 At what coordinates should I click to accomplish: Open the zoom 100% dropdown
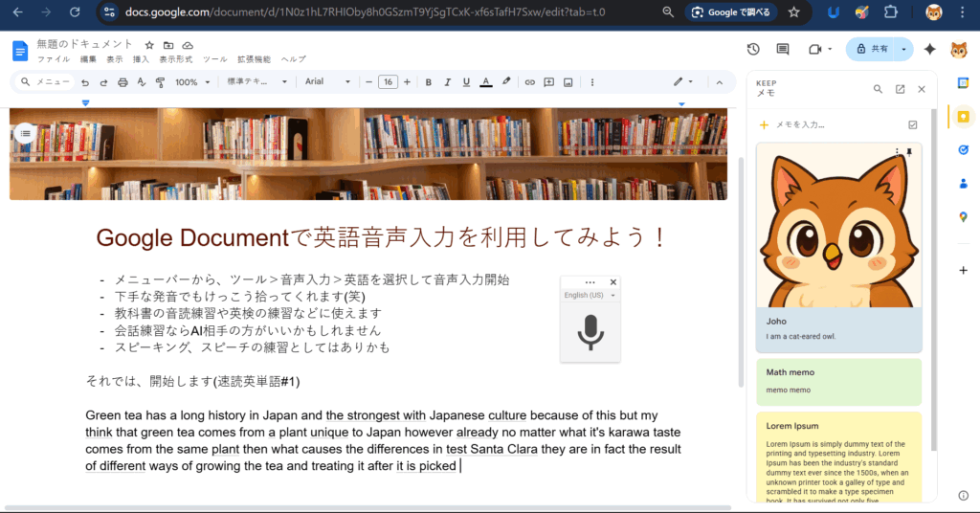pyautogui.click(x=192, y=82)
